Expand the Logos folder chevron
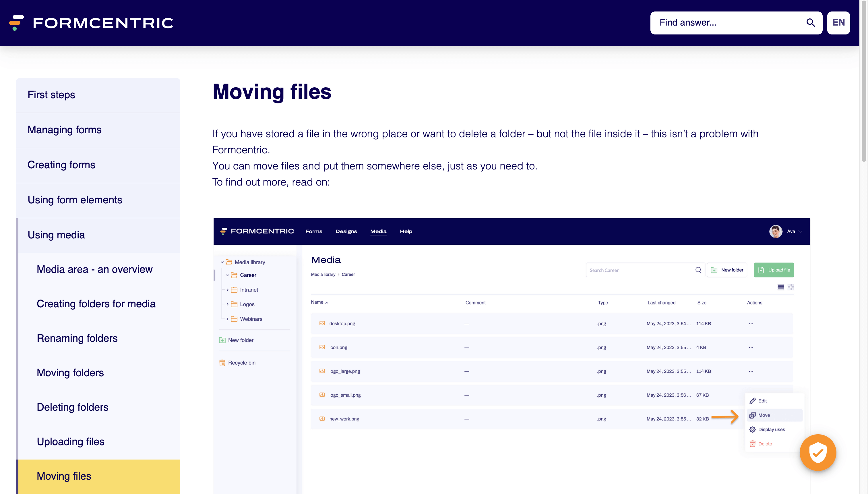868x494 pixels. pyautogui.click(x=228, y=304)
